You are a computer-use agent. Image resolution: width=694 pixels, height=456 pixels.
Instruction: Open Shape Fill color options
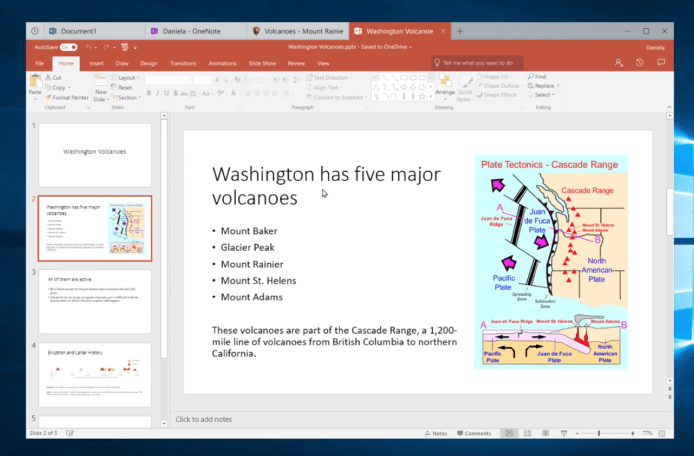[495, 77]
